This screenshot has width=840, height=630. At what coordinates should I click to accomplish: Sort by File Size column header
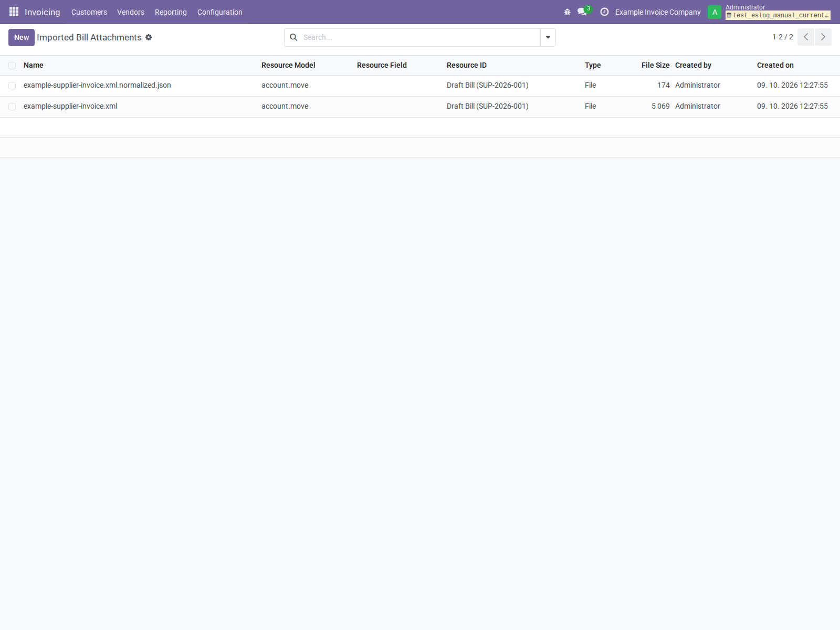click(655, 65)
